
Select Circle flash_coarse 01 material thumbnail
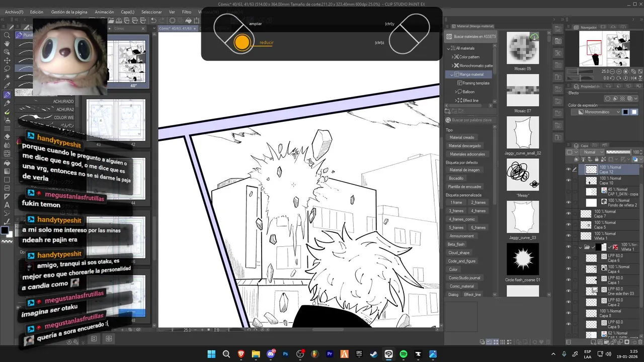coord(523,259)
